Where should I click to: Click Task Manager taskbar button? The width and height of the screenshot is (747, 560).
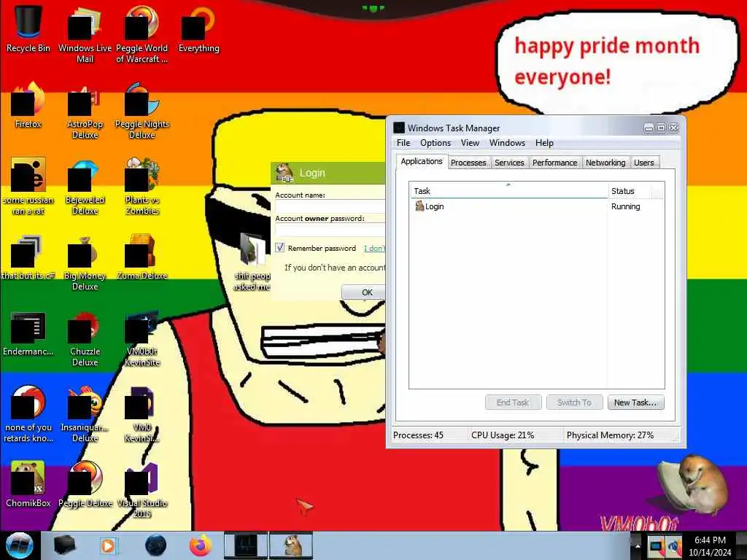pos(246,545)
